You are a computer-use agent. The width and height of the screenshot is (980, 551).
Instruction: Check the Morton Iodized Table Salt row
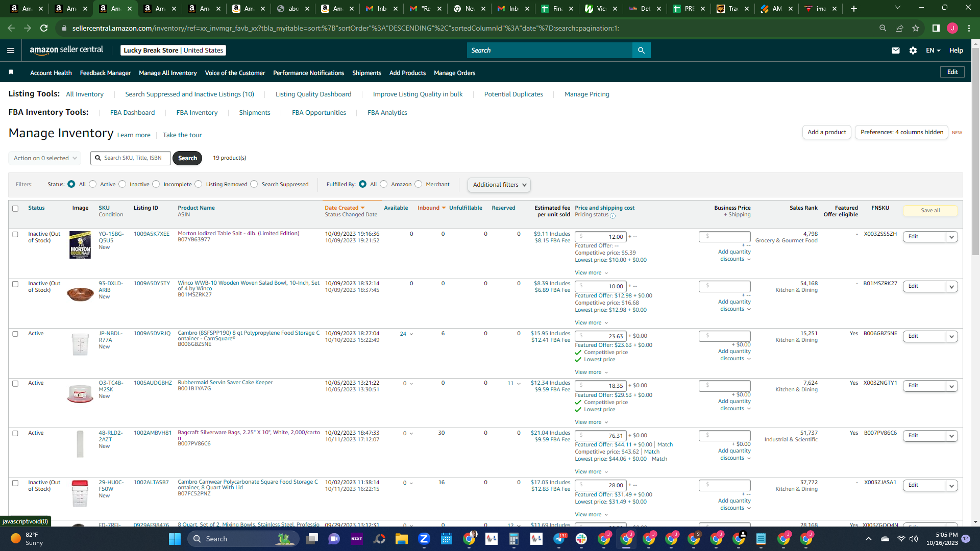pos(15,234)
